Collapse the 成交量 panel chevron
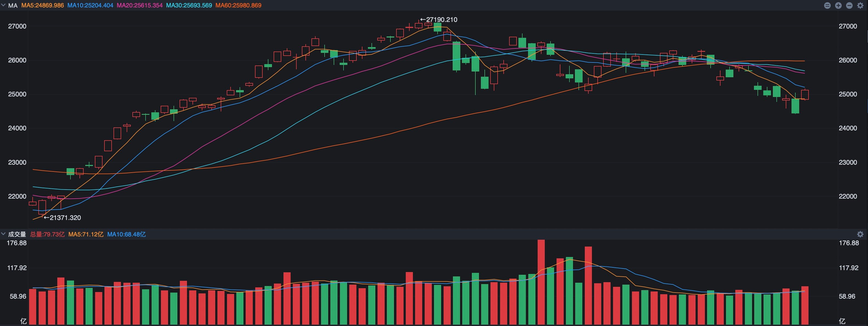868x326 pixels. click(3, 234)
